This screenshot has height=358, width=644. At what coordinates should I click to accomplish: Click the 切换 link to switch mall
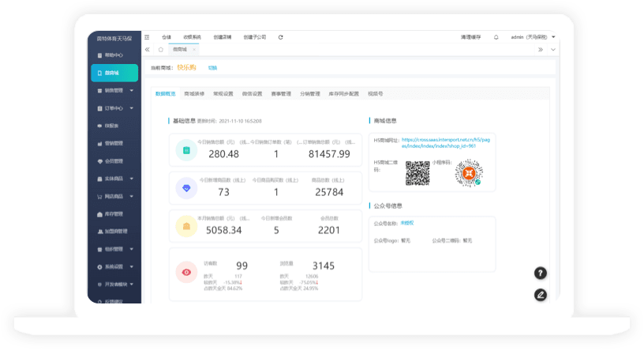point(212,68)
